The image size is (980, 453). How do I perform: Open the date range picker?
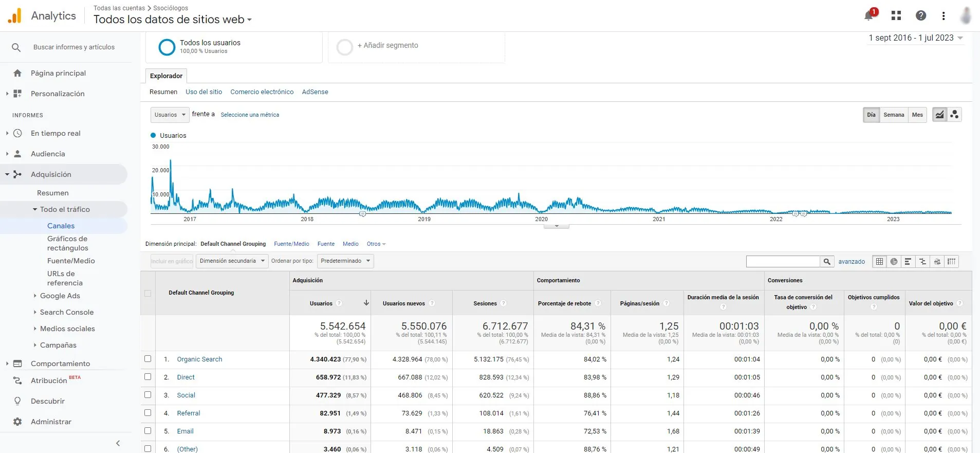[x=916, y=38]
